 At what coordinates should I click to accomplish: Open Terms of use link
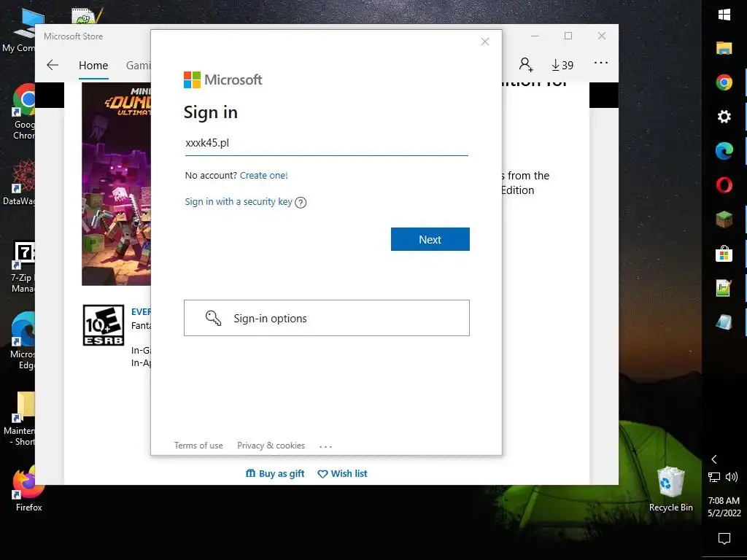[x=198, y=446]
